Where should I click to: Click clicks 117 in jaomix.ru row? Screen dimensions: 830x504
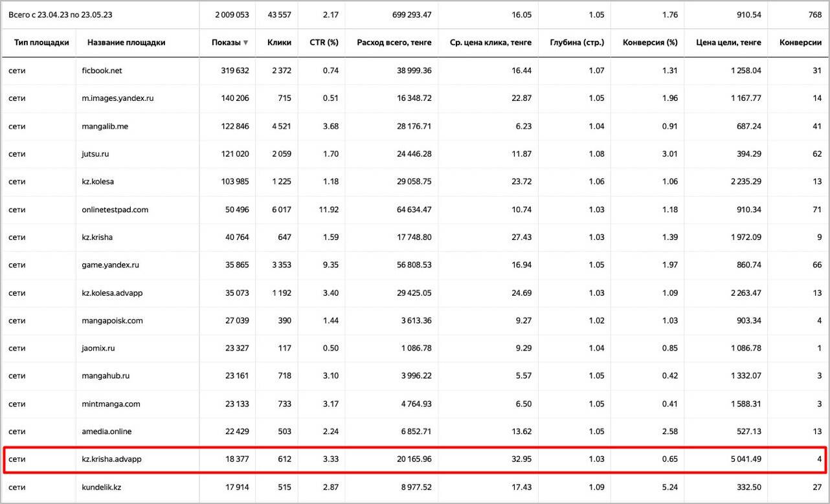(x=285, y=349)
